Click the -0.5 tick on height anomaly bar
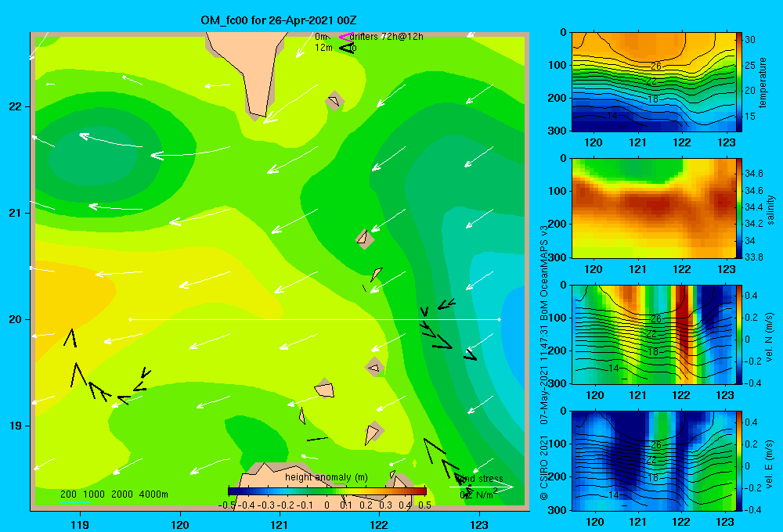 point(227,505)
